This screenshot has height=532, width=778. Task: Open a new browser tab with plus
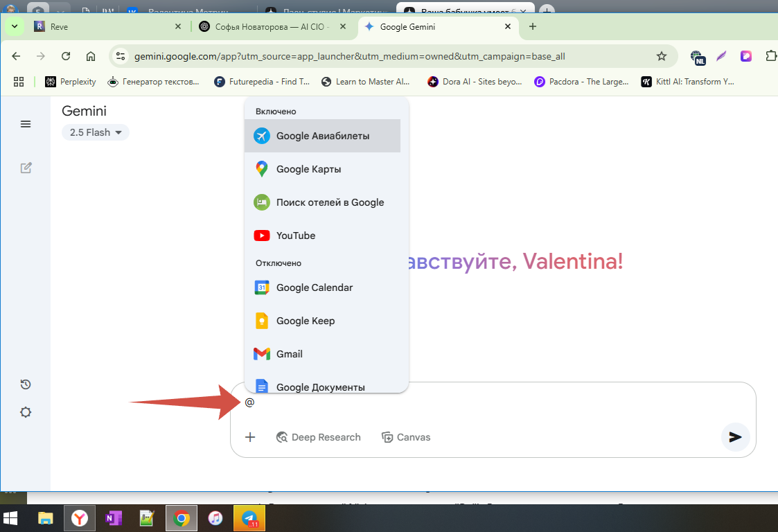point(532,26)
